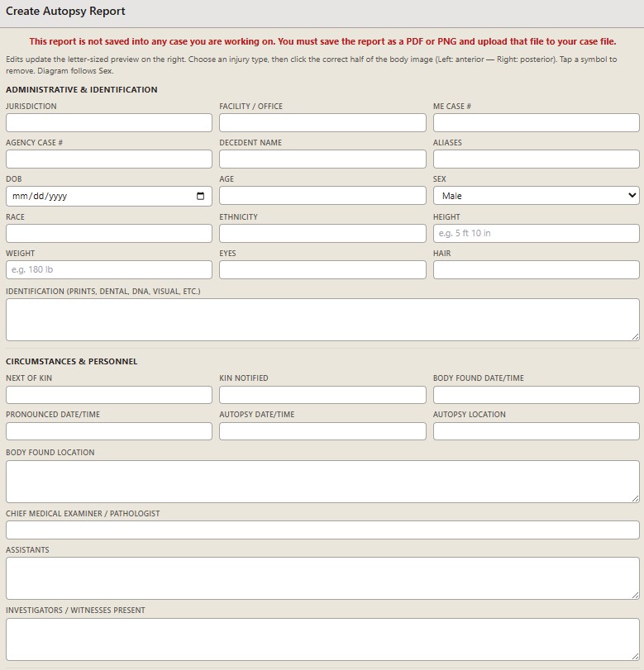
Task: Focus the Autopsy Location field
Action: pyautogui.click(x=537, y=431)
